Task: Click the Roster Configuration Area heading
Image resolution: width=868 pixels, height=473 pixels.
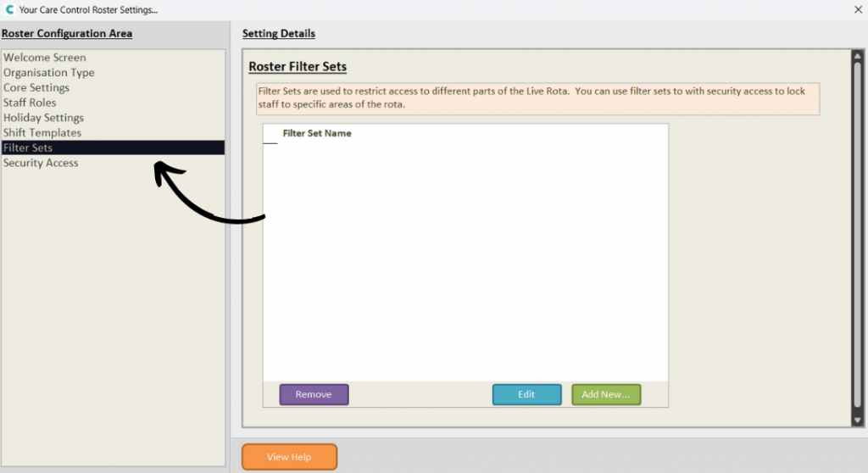Action: pyautogui.click(x=67, y=33)
